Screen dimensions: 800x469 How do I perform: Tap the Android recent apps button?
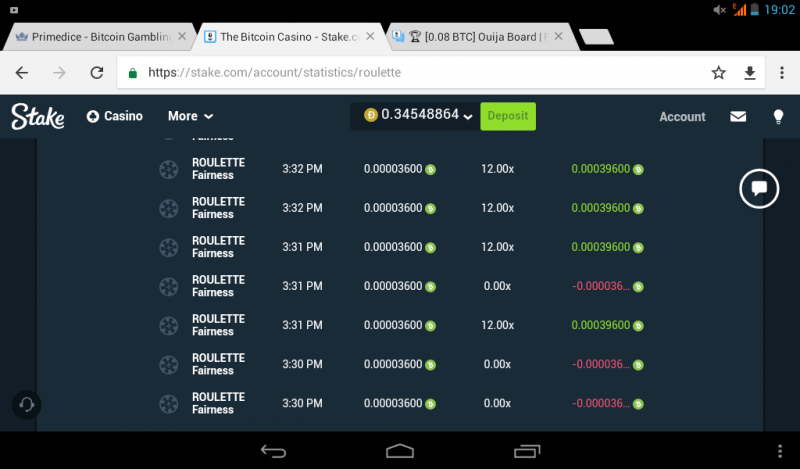527,451
